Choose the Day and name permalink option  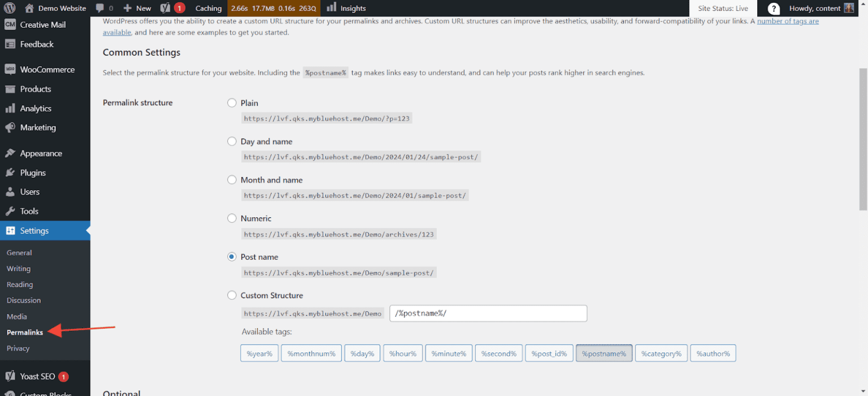[x=232, y=141]
